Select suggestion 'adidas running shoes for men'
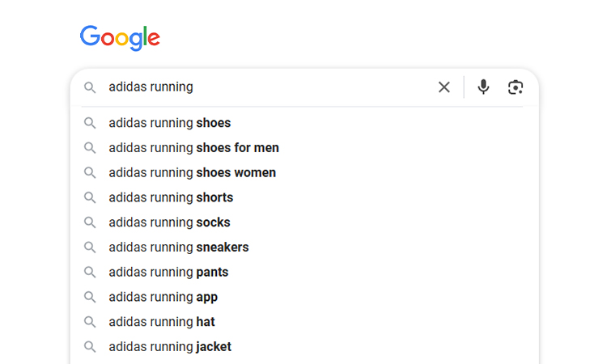Image resolution: width=607 pixels, height=364 pixels. [304, 148]
